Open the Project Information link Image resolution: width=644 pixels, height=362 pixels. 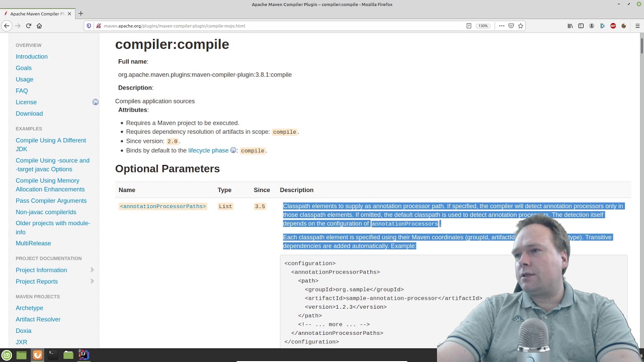click(x=41, y=270)
